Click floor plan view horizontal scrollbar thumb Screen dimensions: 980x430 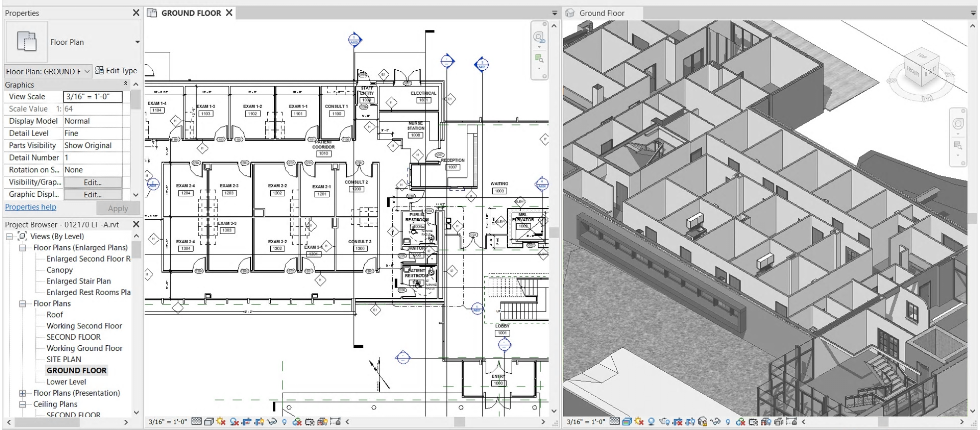tap(459, 422)
